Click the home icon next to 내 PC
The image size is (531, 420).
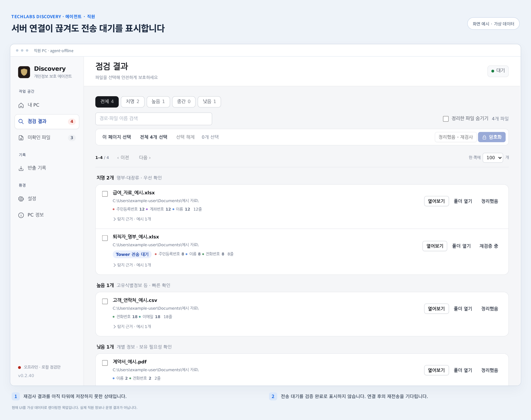pyautogui.click(x=21, y=105)
